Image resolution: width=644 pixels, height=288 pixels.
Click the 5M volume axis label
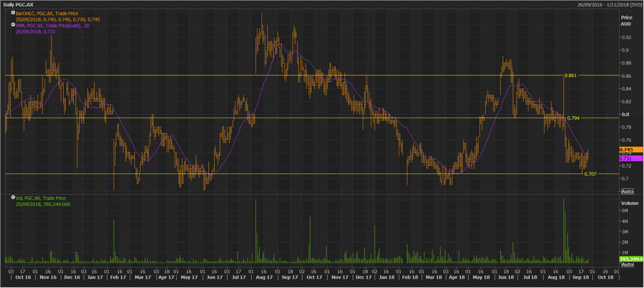[625, 211]
